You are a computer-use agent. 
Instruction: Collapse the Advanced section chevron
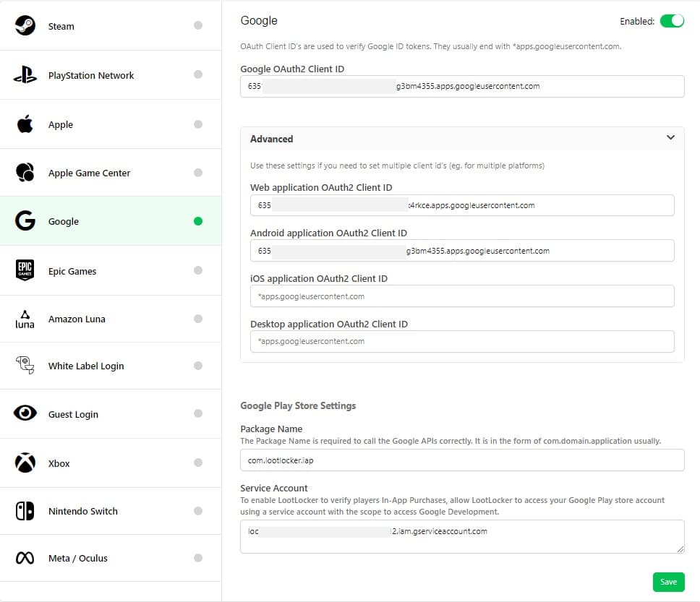click(670, 138)
